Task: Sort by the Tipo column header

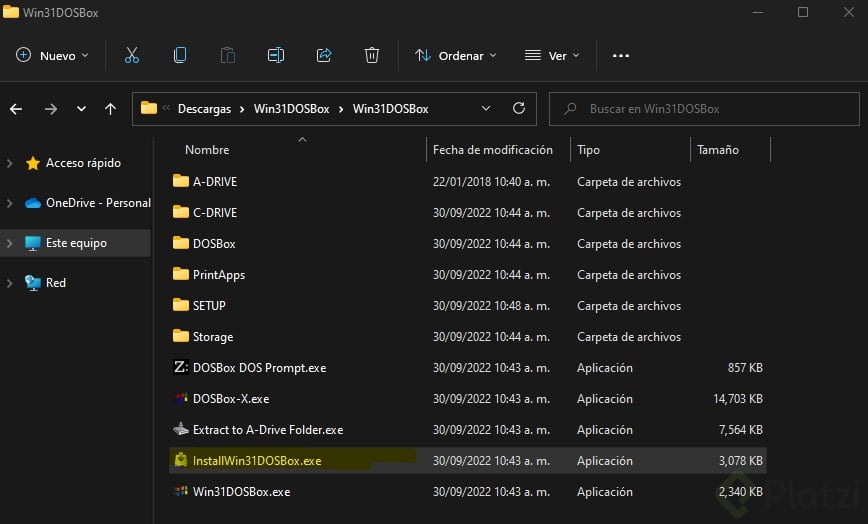Action: pos(588,150)
